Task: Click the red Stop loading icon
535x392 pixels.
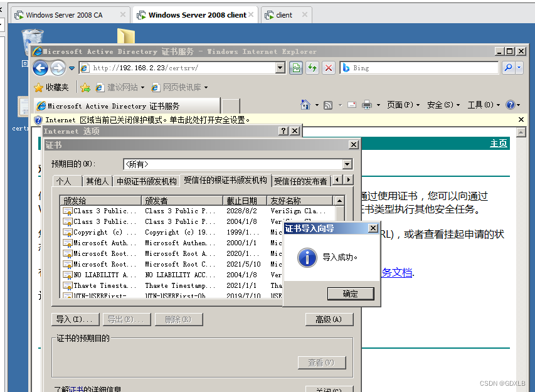Action: pyautogui.click(x=329, y=68)
